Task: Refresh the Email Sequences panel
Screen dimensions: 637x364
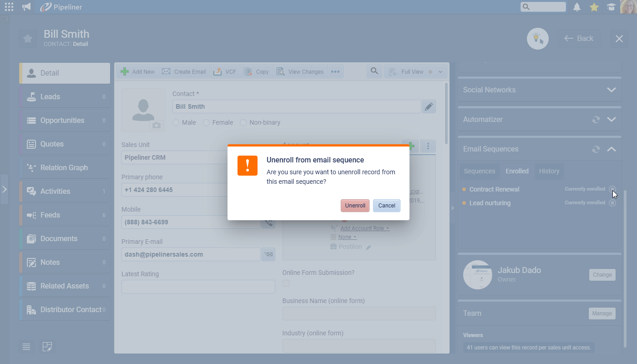Action: (x=596, y=149)
